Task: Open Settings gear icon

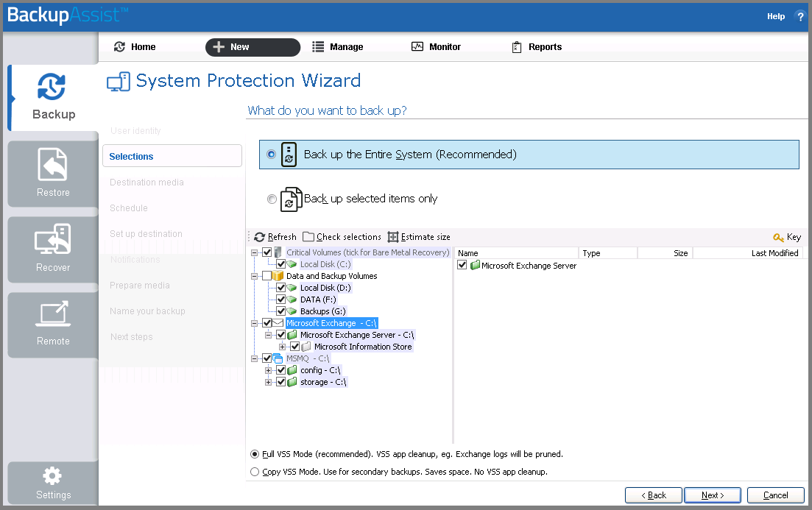Action: 52,475
